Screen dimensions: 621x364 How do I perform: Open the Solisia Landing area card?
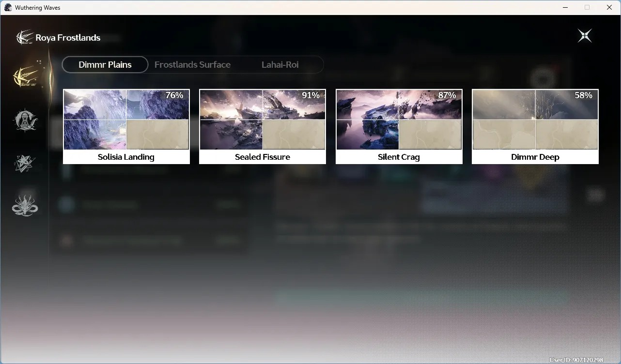point(126,127)
